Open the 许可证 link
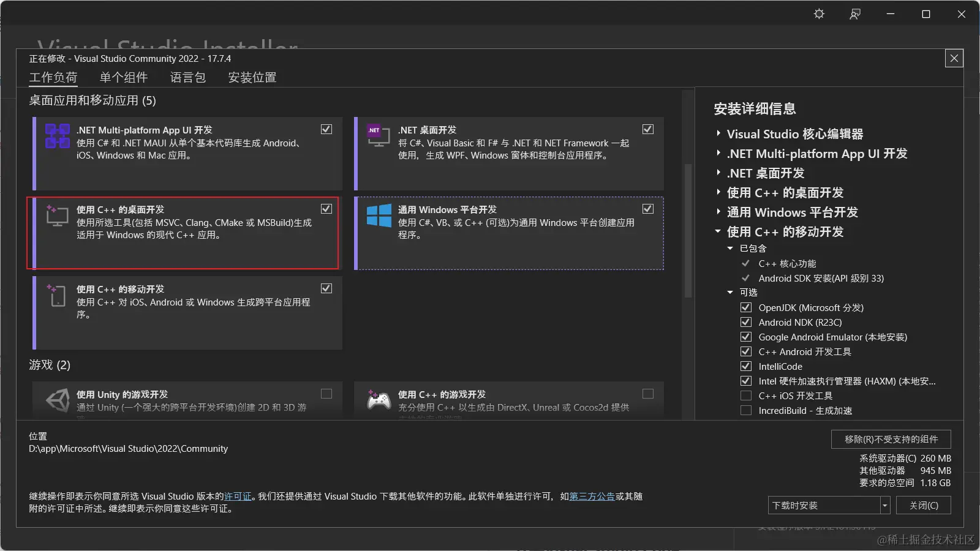 (x=238, y=496)
